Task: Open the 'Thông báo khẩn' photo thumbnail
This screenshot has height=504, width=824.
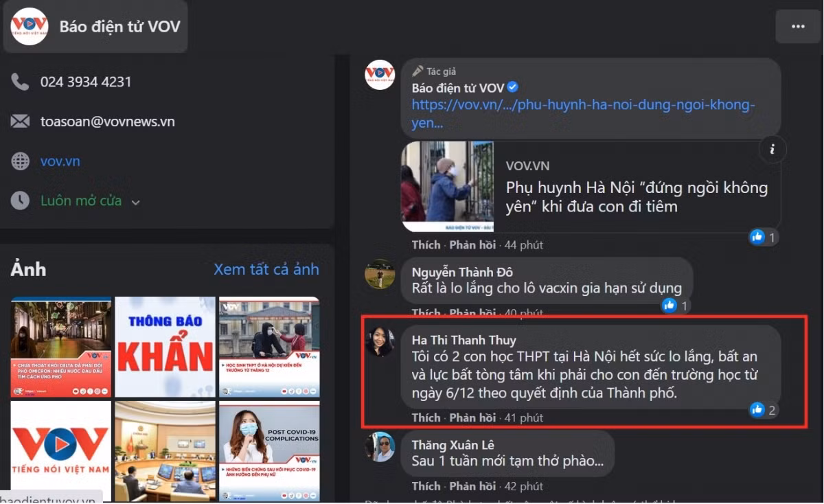Action: tap(165, 347)
